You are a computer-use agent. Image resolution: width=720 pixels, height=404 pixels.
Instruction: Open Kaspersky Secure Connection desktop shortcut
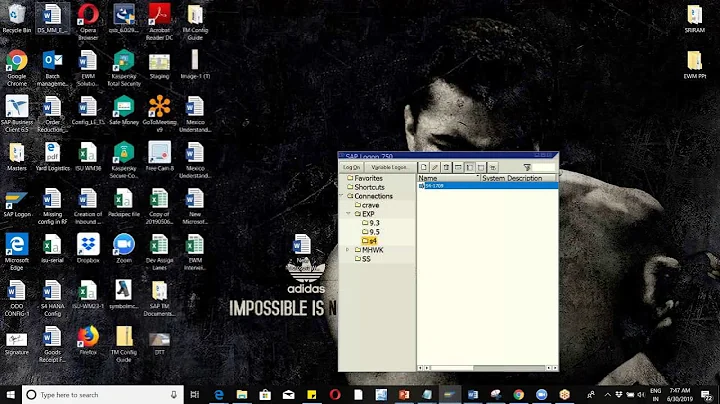point(124,160)
